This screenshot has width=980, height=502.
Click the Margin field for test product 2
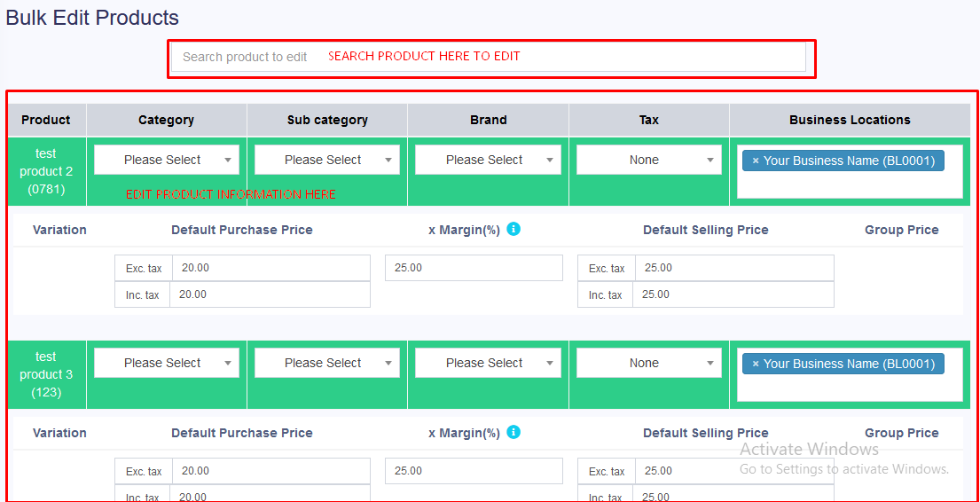click(474, 268)
